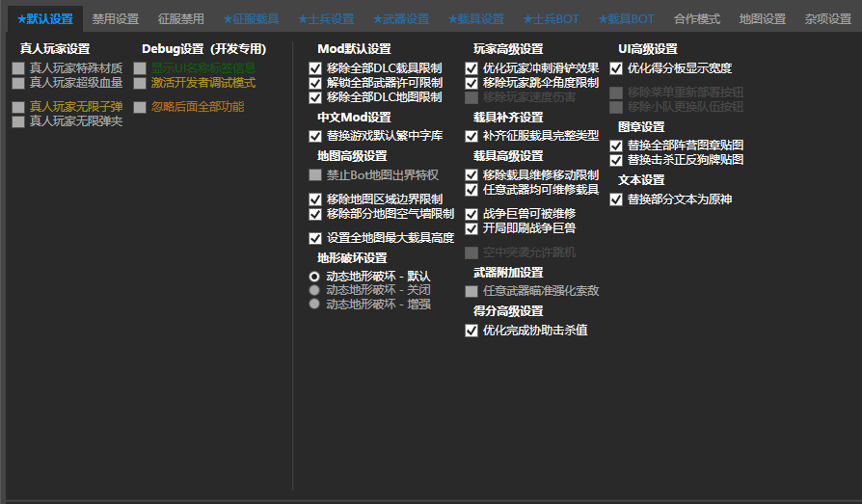Switch to the 禁用设置 tab
The height and width of the screenshot is (504, 862).
(115, 19)
